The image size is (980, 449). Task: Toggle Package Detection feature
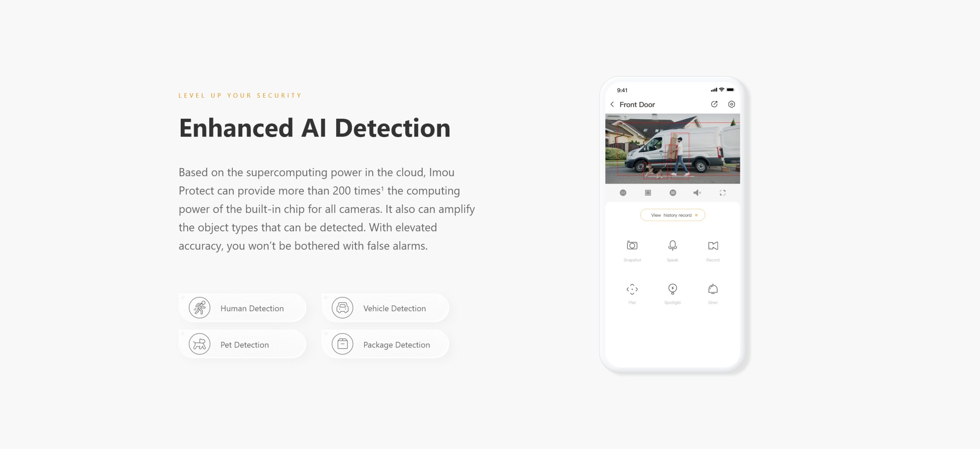(385, 344)
